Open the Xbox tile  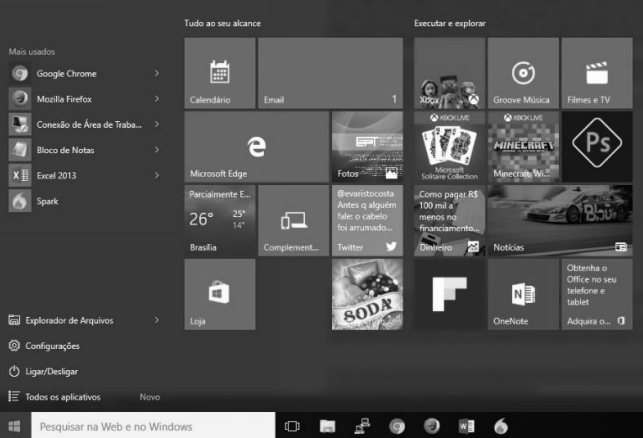(449, 73)
